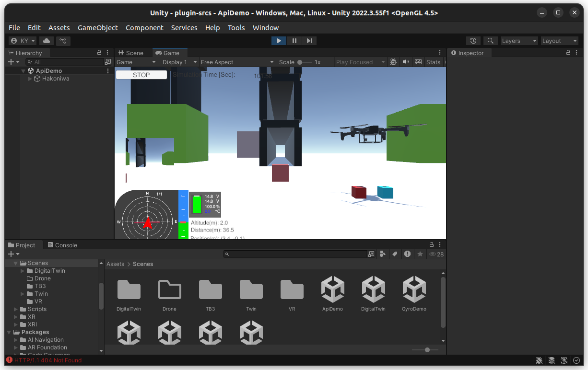Open Project panel three-dot options menu

[440, 245]
